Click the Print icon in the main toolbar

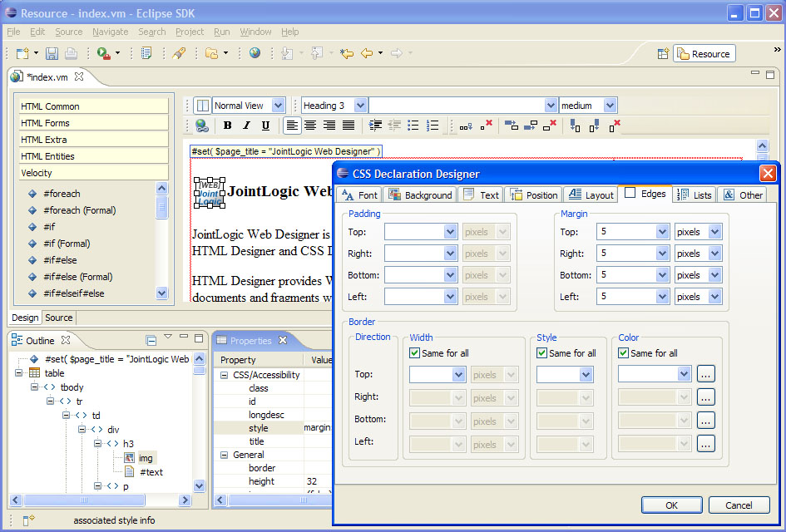pos(71,53)
